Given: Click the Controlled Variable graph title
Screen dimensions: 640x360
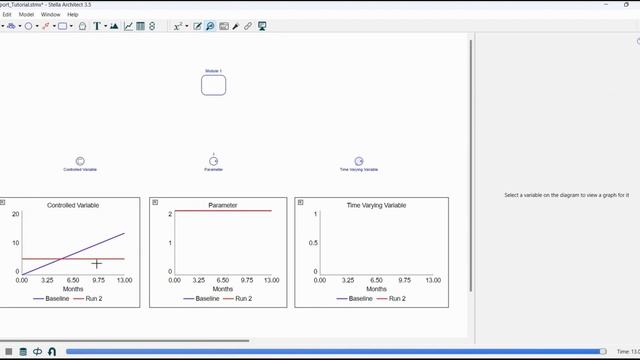Looking at the screenshot, I should tap(73, 205).
